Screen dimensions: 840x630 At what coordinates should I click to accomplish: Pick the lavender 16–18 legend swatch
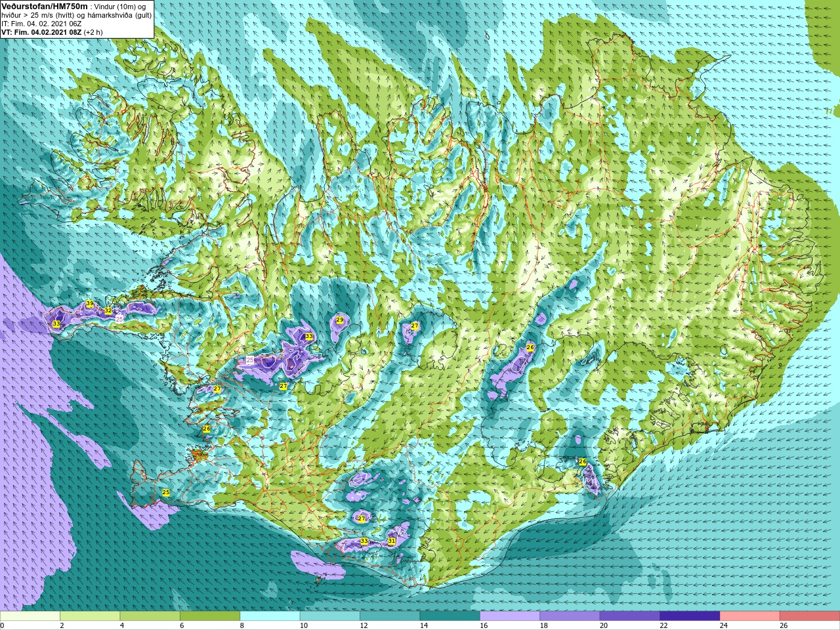(510, 616)
